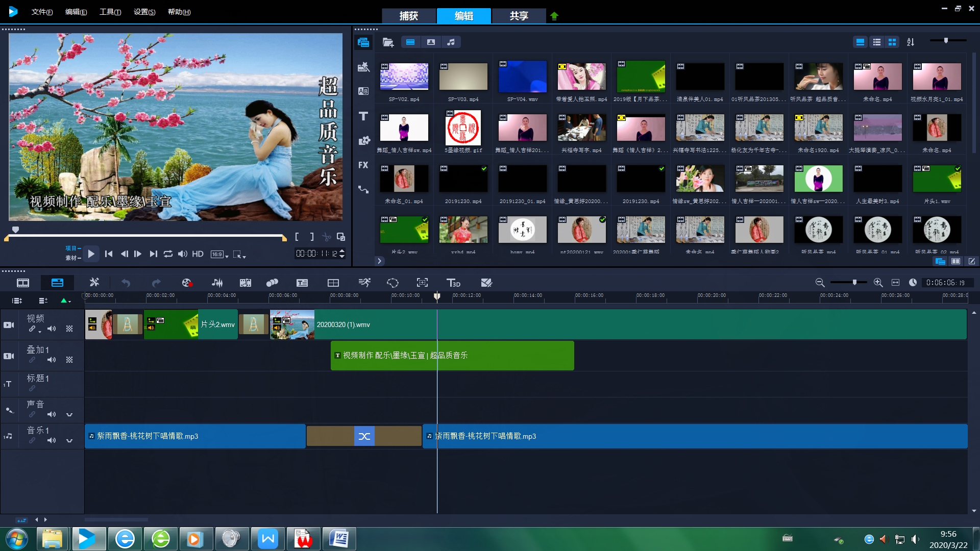Open the resize/crop mode dropdown
The image size is (980, 551).
(x=239, y=254)
